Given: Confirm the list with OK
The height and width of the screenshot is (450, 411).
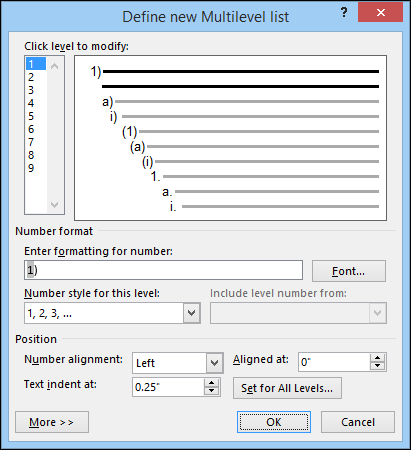Looking at the screenshot, I should tap(274, 422).
